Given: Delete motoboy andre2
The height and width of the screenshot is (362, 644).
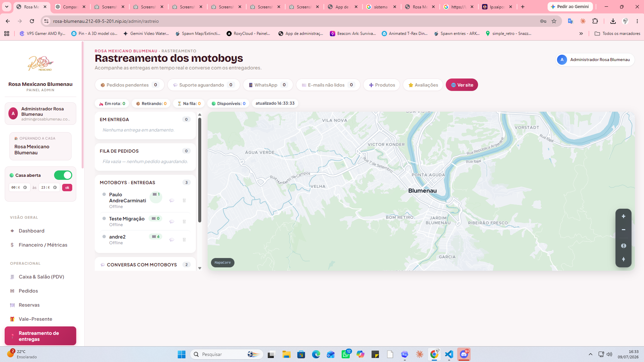Looking at the screenshot, I should tap(184, 240).
